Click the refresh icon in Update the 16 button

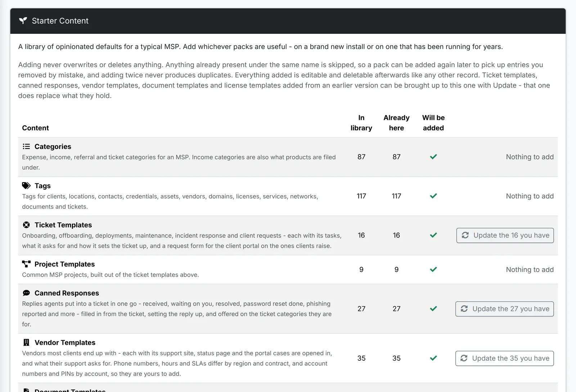point(465,235)
